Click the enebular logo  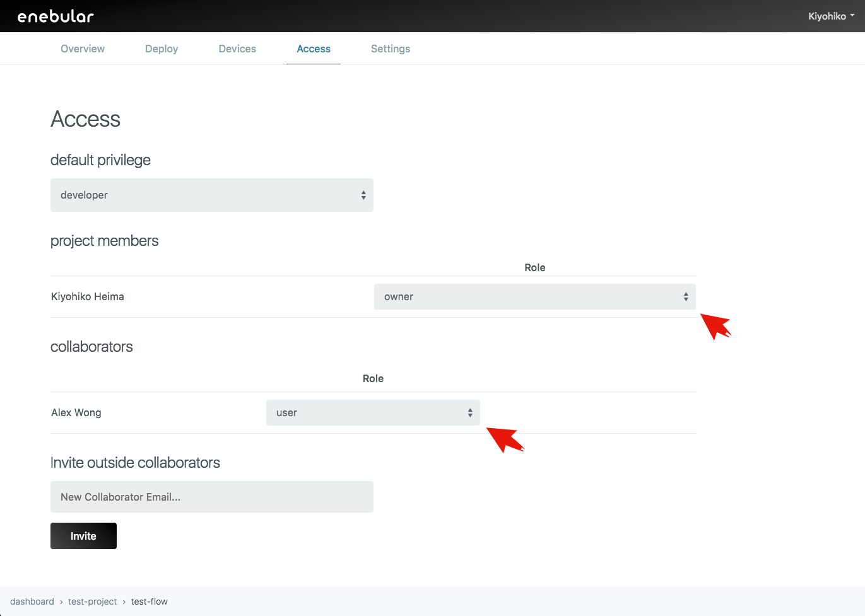click(x=56, y=16)
